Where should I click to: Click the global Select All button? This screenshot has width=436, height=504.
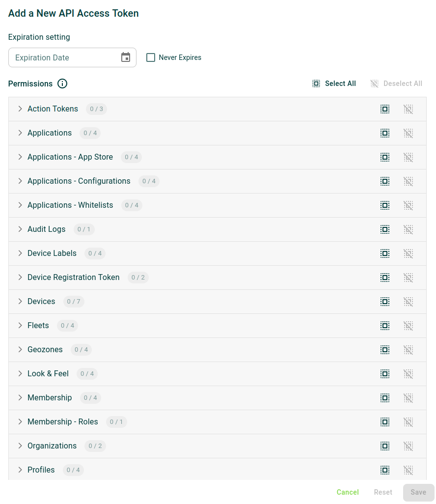(334, 84)
